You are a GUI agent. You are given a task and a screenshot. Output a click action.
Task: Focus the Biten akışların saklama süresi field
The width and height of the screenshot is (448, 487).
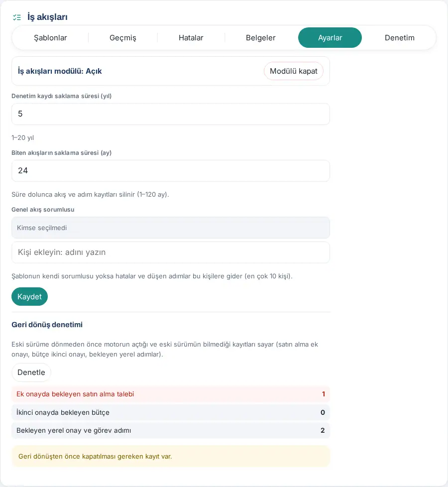click(171, 171)
